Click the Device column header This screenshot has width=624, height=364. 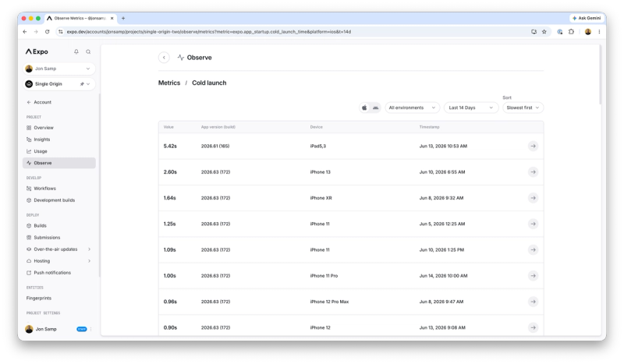click(317, 127)
